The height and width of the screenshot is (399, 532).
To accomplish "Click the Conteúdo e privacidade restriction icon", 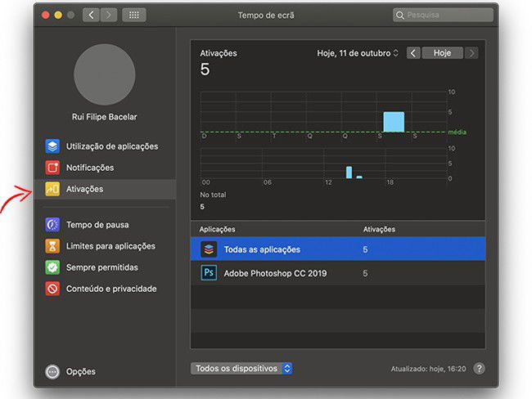I will [x=52, y=289].
